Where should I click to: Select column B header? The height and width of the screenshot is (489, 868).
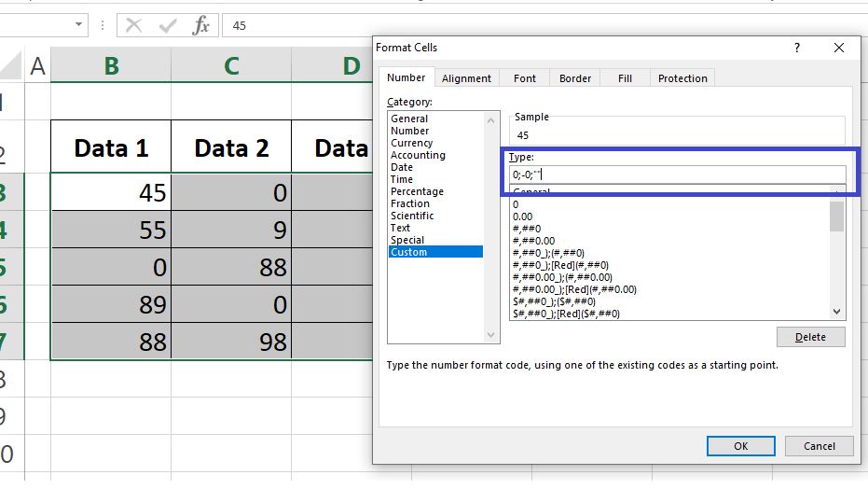(111, 65)
